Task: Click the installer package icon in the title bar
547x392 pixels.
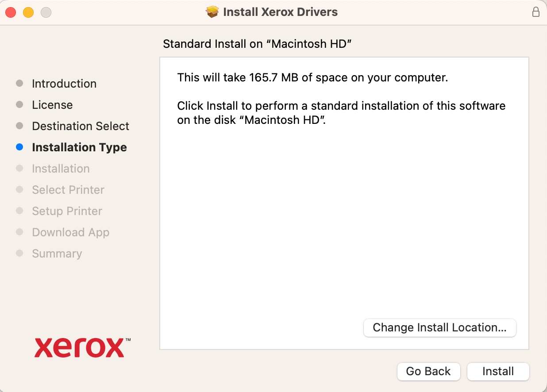Action: [x=212, y=12]
